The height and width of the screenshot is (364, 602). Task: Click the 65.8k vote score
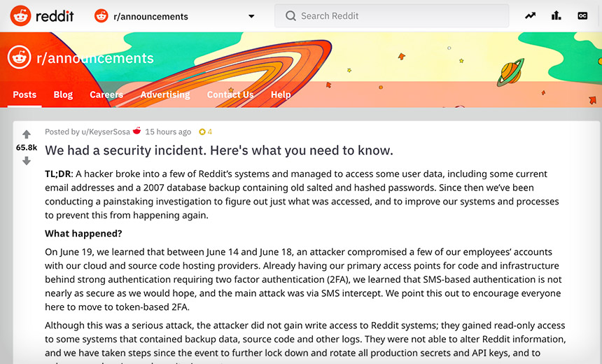[27, 148]
